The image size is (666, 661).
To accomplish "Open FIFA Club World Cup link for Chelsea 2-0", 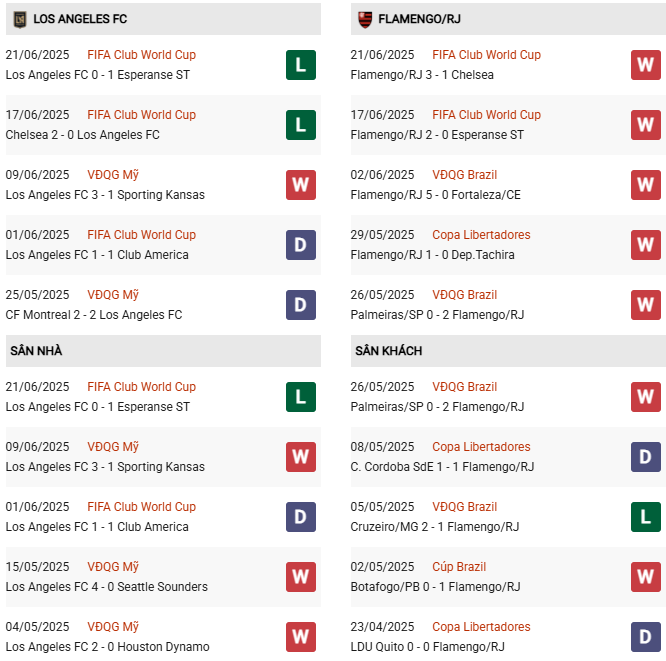I will click(x=141, y=115).
